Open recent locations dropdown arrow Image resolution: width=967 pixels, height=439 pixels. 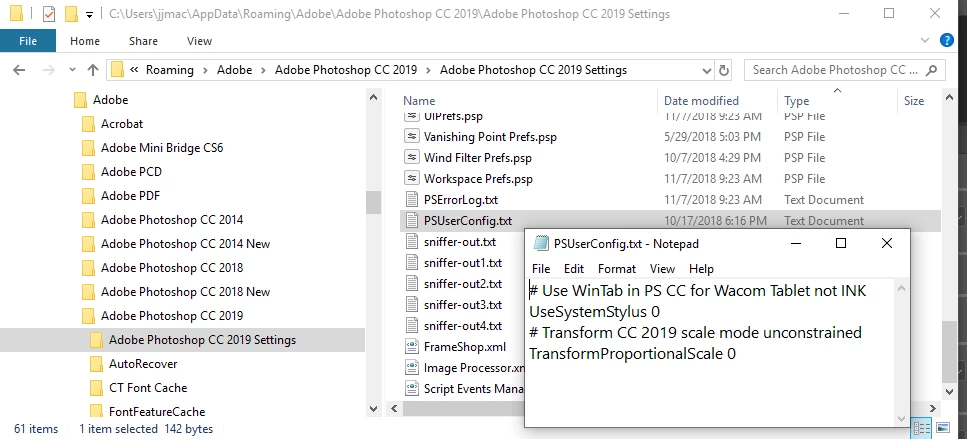[x=72, y=70]
